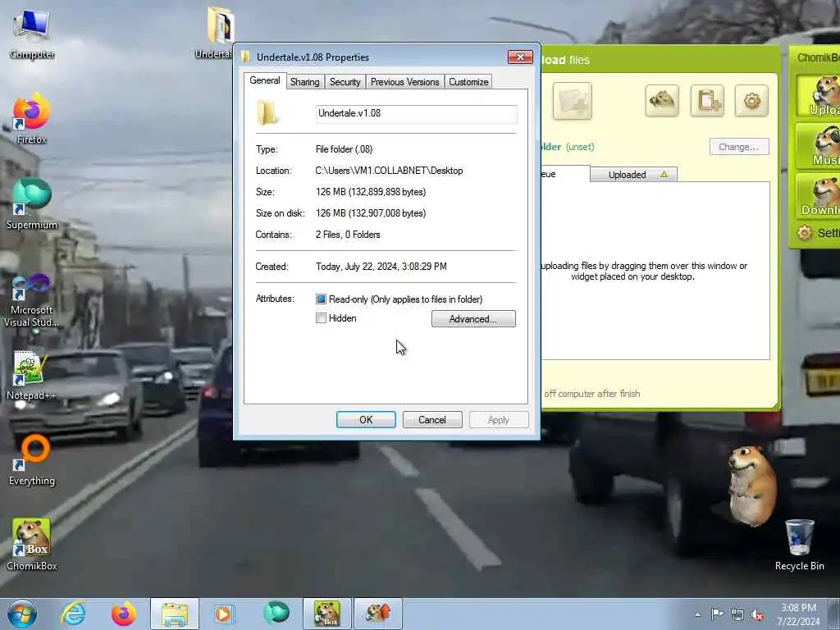840x630 pixels.
Task: Select the ChomikBox desktop shortcut
Action: [x=32, y=545]
